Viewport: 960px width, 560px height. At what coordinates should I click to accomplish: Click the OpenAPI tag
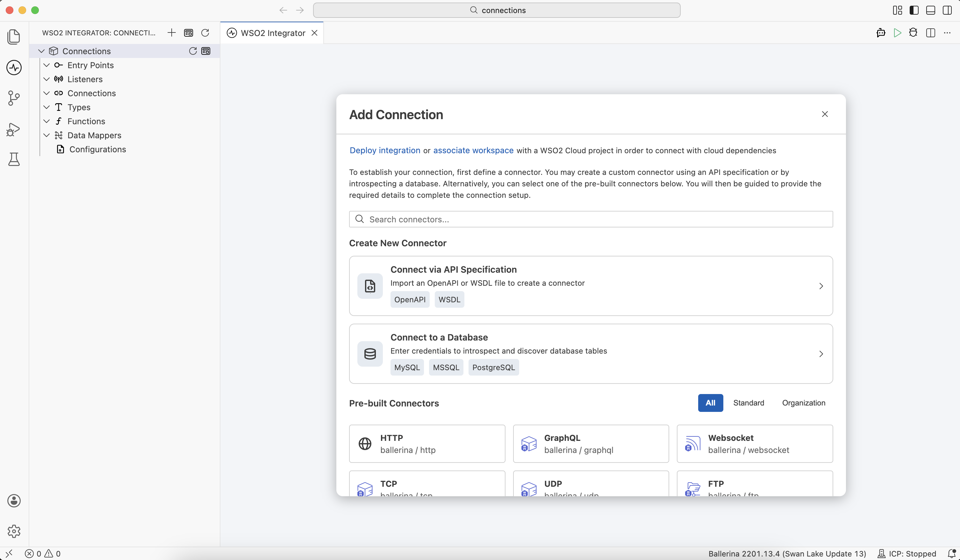point(410,299)
